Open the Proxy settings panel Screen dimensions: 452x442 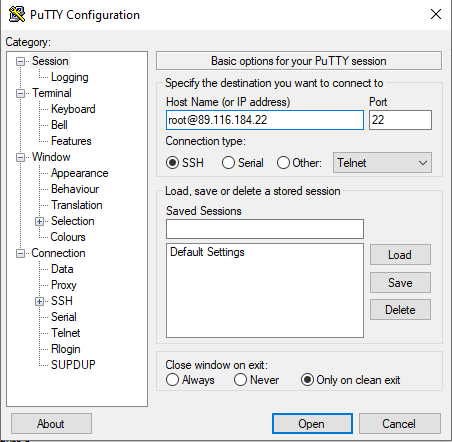click(64, 285)
